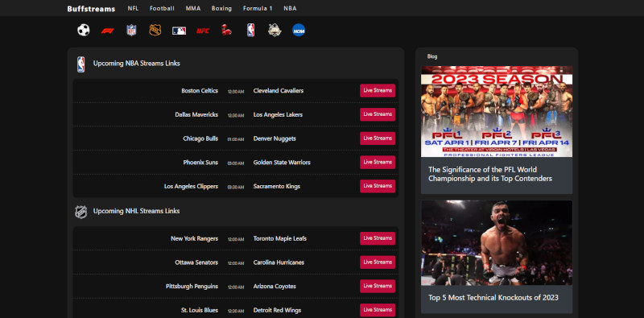The width and height of the screenshot is (644, 318).
Task: Click the Arizona Coyotes team name
Action: tap(275, 287)
